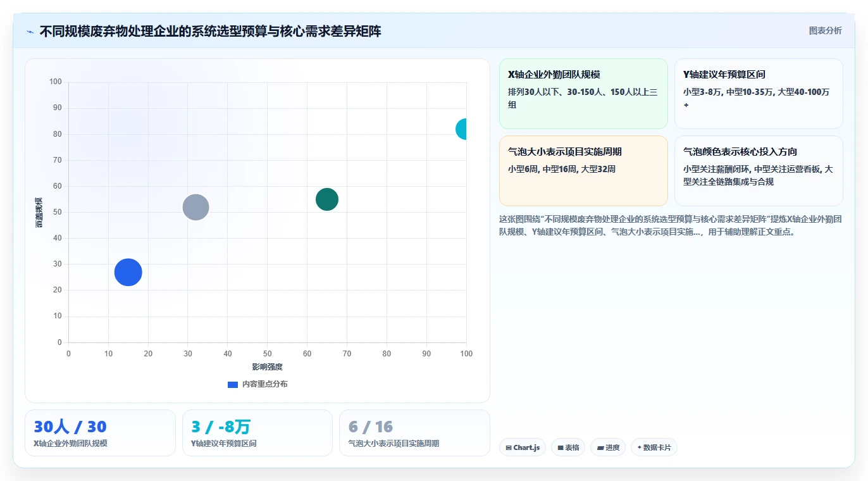The image size is (868, 481).
Task: Click the text 小型3-8万, 中型10-35万, 大型40-100万+
Action: pos(756,98)
